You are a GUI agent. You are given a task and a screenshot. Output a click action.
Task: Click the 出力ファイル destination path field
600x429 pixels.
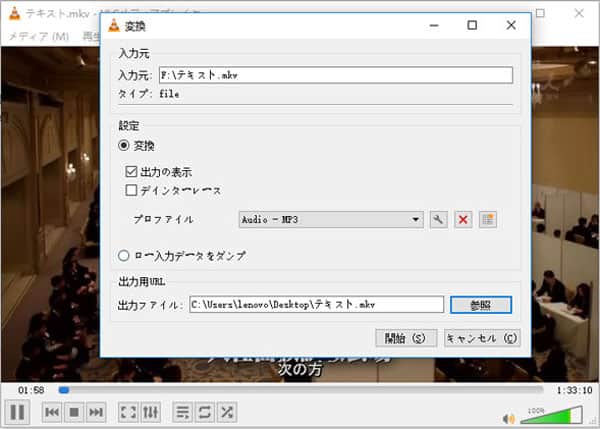tap(316, 305)
